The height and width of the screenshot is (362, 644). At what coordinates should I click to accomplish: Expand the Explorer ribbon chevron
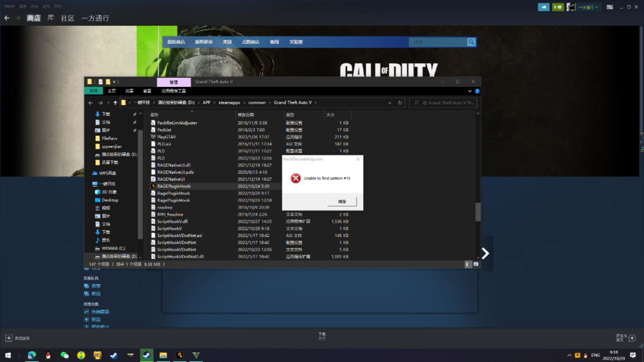tap(469, 91)
